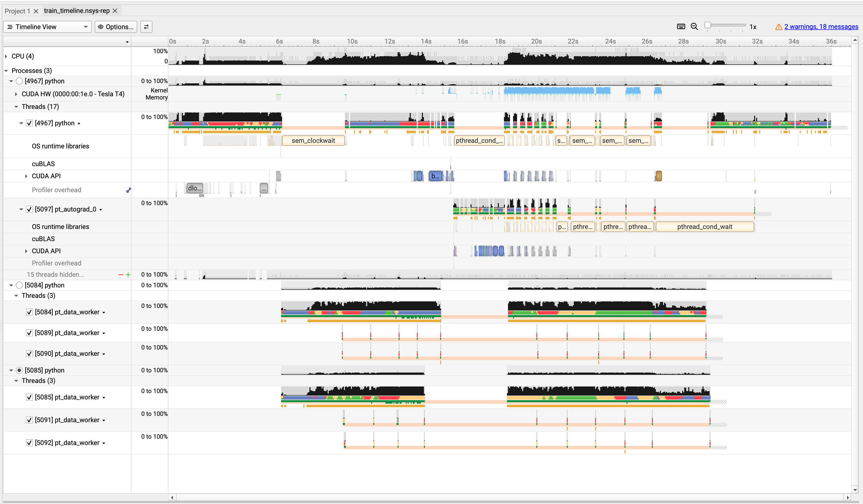Open the [5084] pt_data_worker dropdown arrow
Image resolution: width=863 pixels, height=504 pixels.
104,313
